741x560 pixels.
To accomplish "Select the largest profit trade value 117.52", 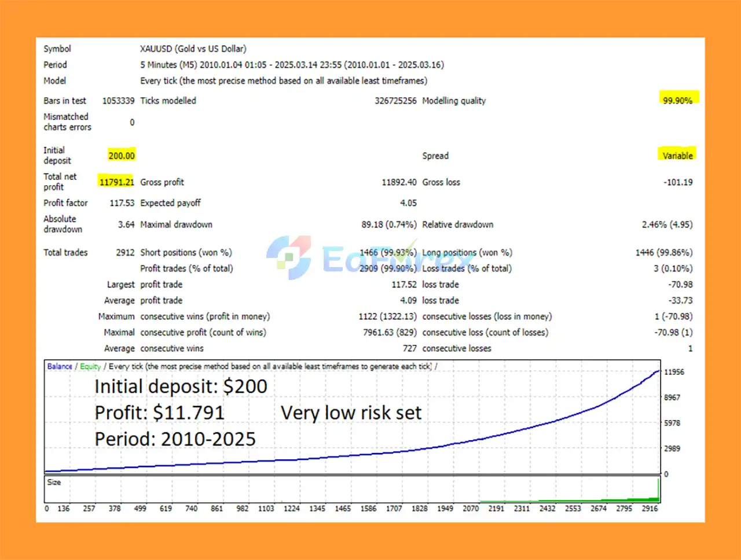I will click(404, 285).
